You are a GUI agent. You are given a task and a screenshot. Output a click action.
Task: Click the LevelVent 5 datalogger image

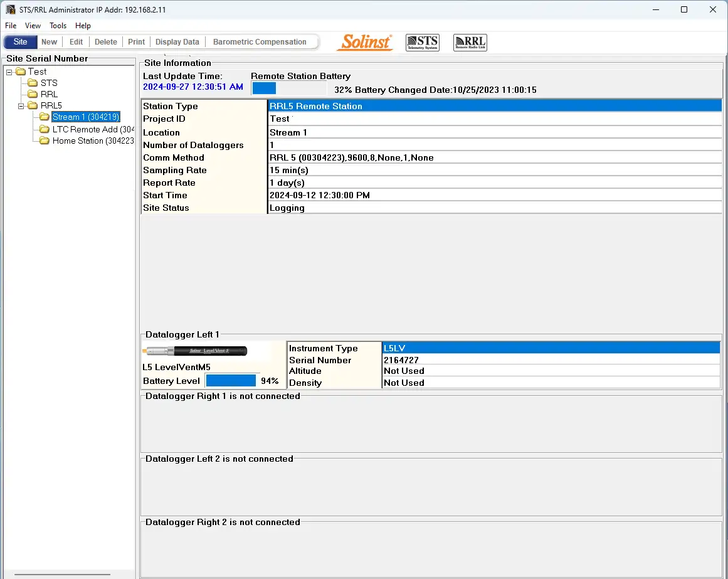coord(195,351)
